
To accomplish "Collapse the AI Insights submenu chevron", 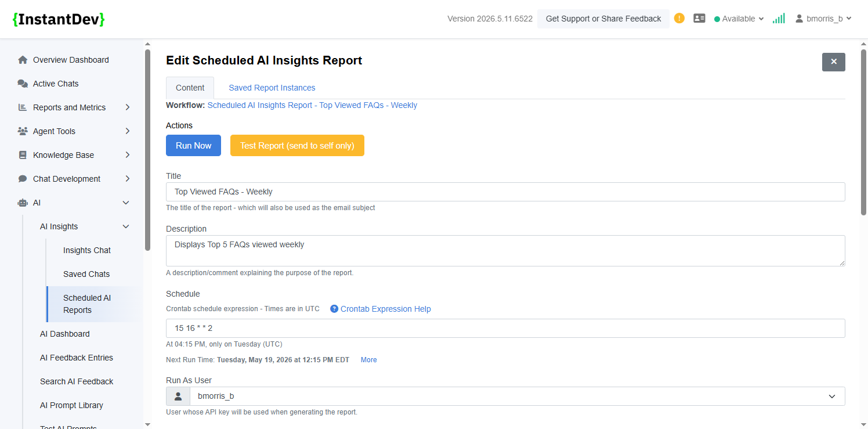I will pyautogui.click(x=126, y=226).
